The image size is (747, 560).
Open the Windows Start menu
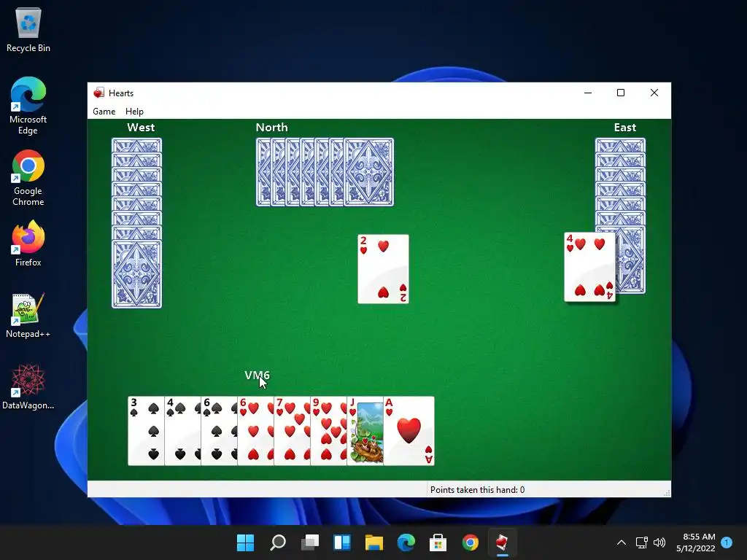tap(245, 542)
